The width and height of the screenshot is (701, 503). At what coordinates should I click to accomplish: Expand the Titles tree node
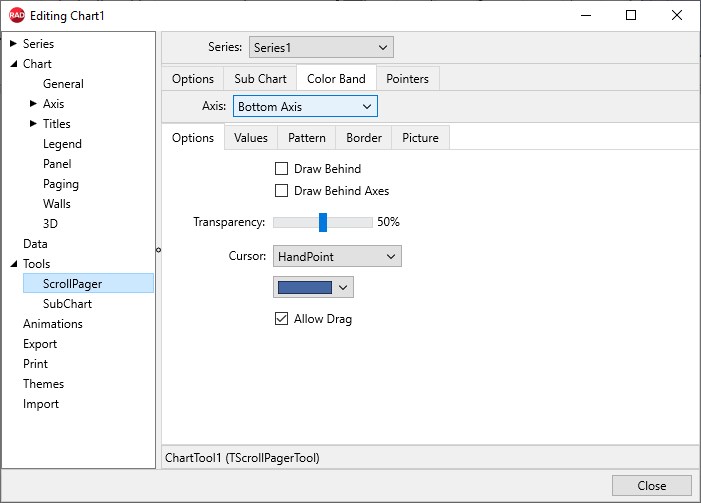pyautogui.click(x=33, y=123)
